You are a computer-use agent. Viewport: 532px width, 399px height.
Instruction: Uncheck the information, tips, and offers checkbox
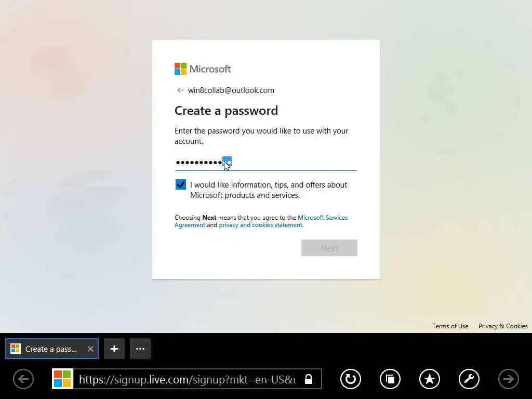click(180, 184)
